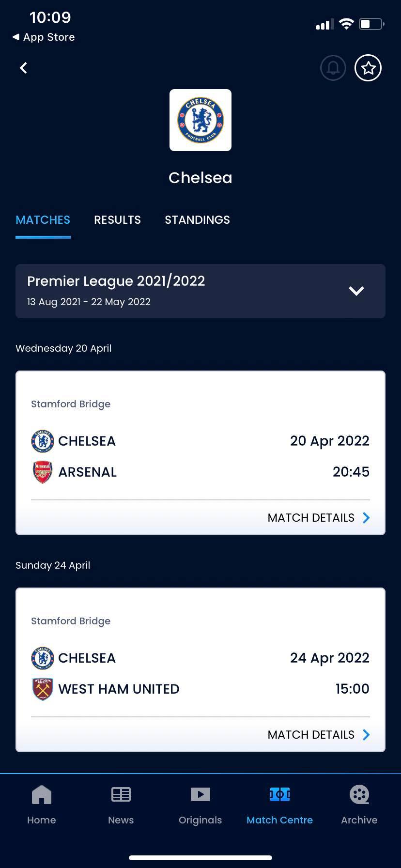Tap the Chelsea crest in the Arsenal match card
This screenshot has height=868, width=401.
43,441
